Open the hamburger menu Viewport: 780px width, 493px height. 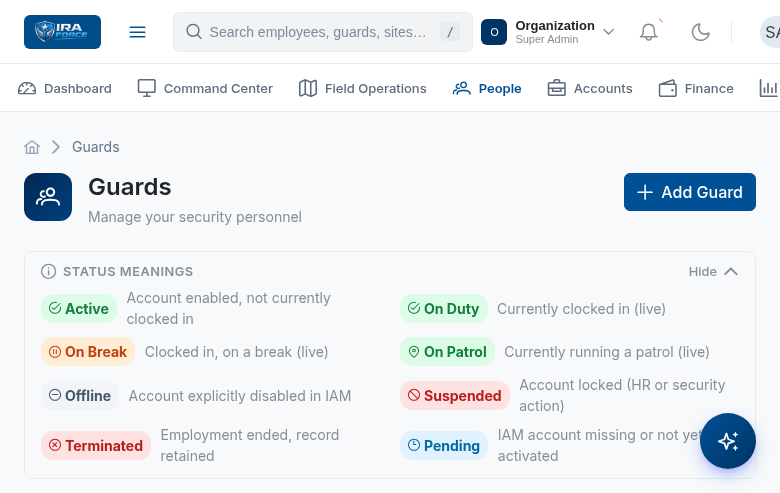137,32
